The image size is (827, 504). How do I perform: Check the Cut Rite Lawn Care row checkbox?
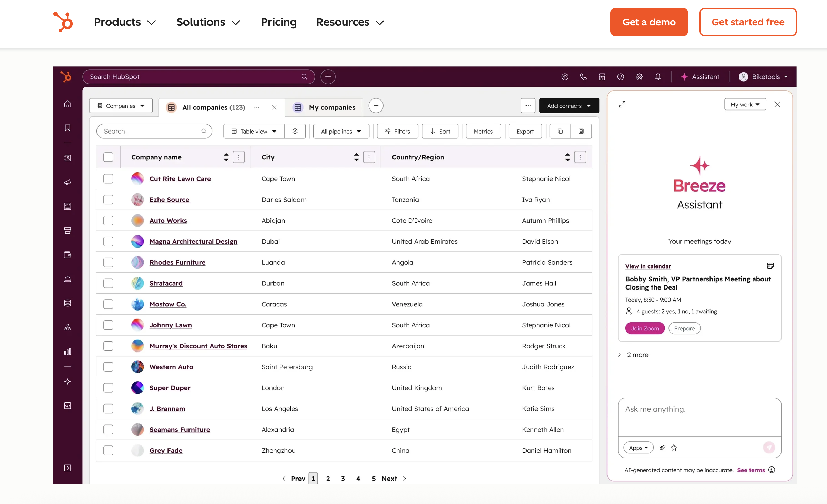(108, 179)
